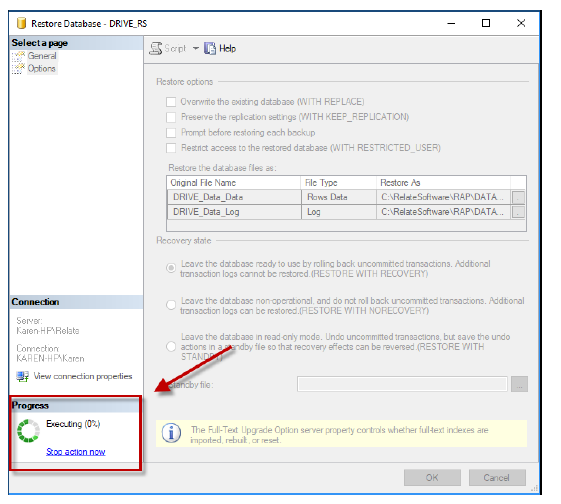561x504 pixels.
Task: Click the General page icon
Action: coord(19,56)
